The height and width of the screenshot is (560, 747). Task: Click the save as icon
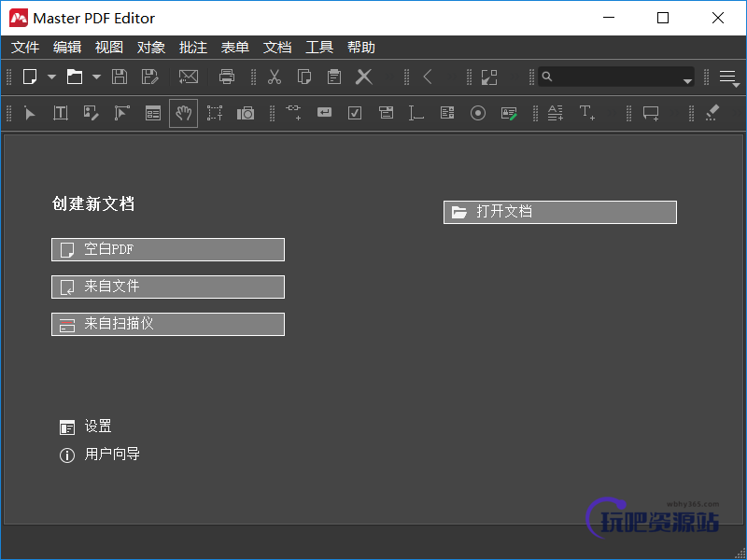(x=149, y=77)
